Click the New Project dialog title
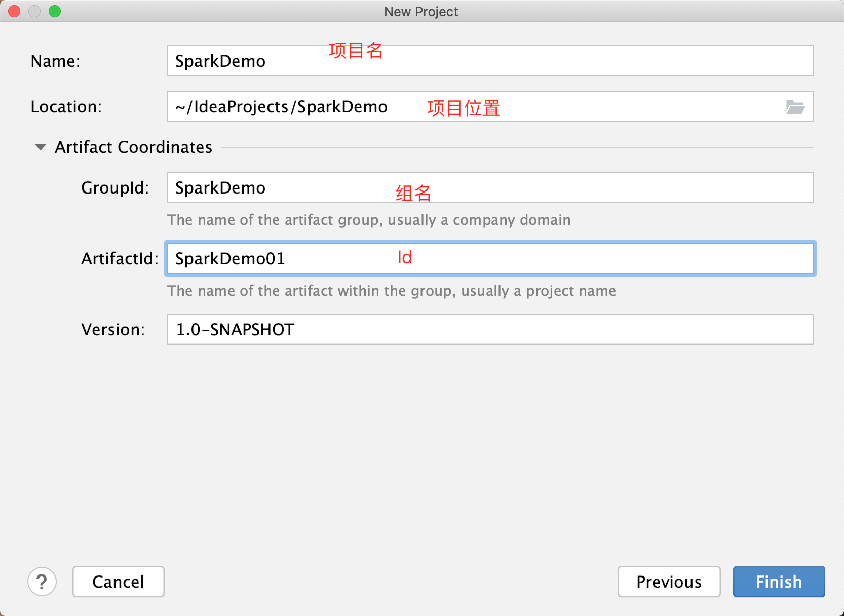This screenshot has width=844, height=616. 420,11
